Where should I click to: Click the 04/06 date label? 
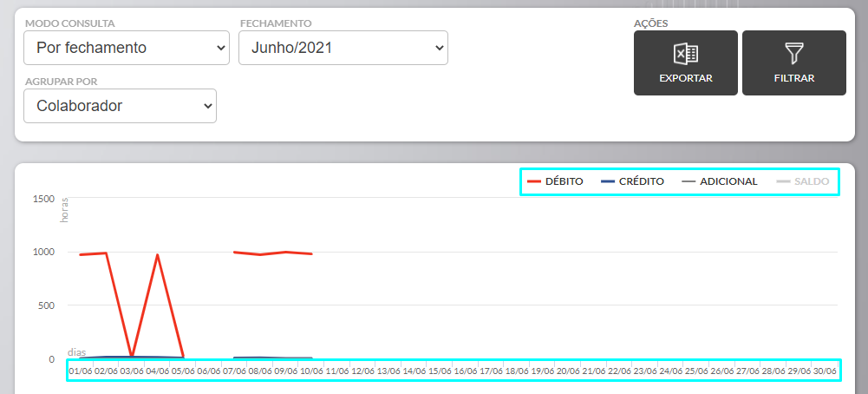point(158,371)
